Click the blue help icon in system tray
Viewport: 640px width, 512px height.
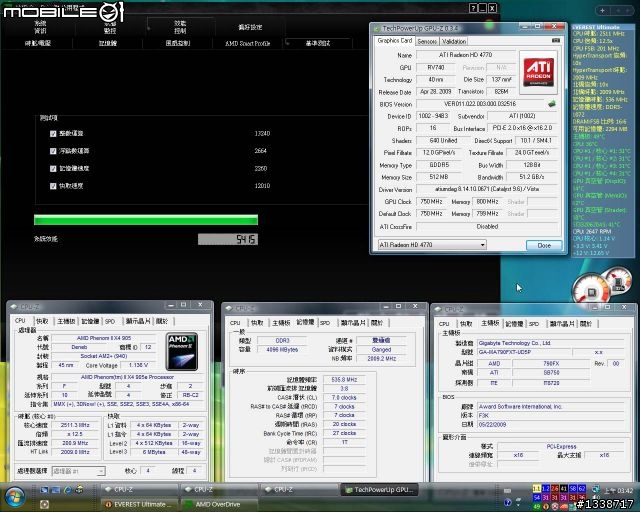[x=508, y=503]
